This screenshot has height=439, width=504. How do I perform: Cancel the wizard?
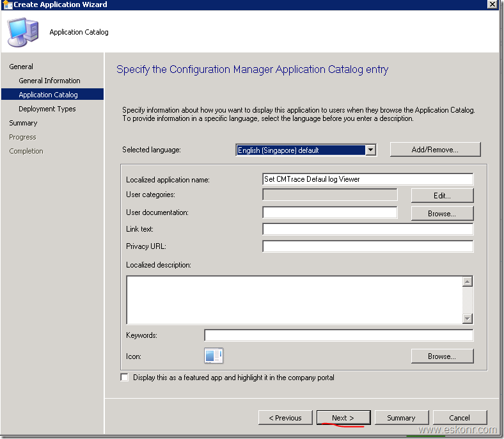tap(459, 418)
